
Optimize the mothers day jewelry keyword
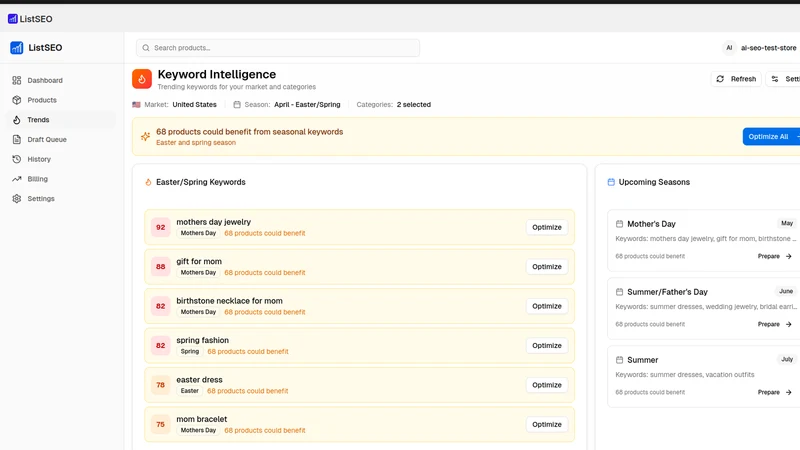[546, 228]
